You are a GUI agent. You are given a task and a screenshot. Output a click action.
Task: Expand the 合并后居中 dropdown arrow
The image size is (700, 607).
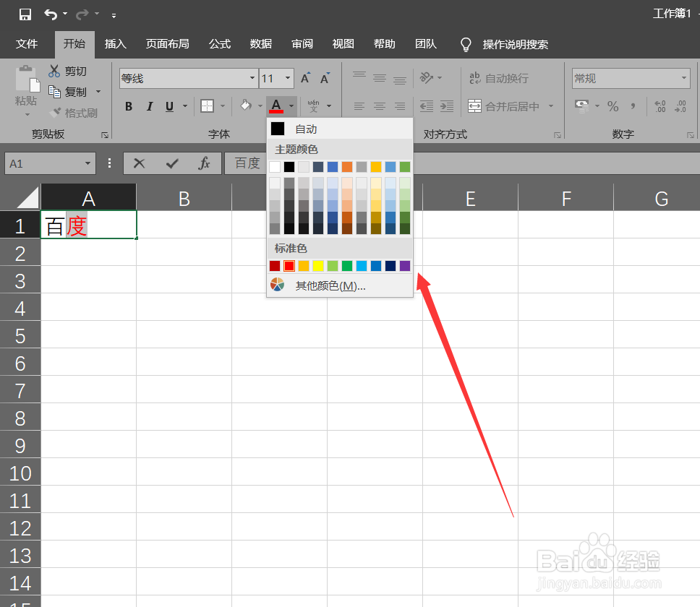click(551, 106)
